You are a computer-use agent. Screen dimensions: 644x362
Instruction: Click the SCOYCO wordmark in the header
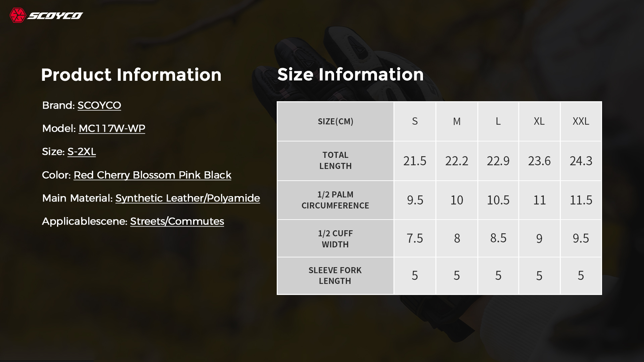tap(55, 16)
